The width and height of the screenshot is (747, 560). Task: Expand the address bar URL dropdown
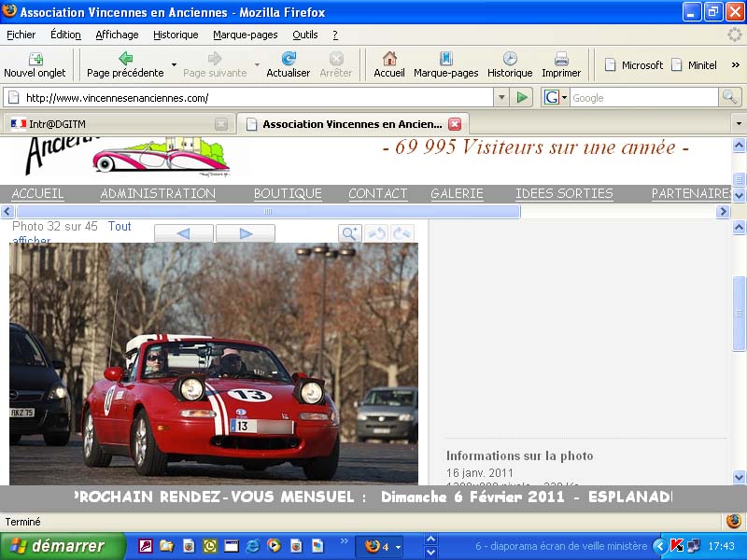(x=501, y=98)
